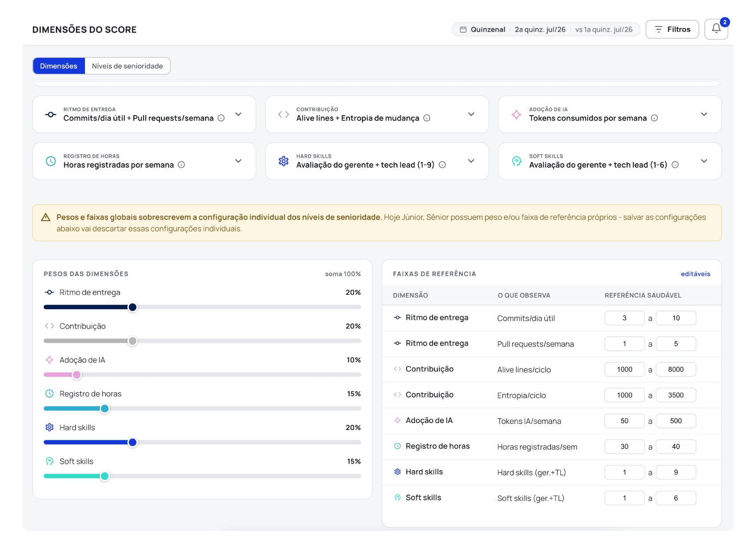Expand the Ritmo de entrega card

(238, 114)
